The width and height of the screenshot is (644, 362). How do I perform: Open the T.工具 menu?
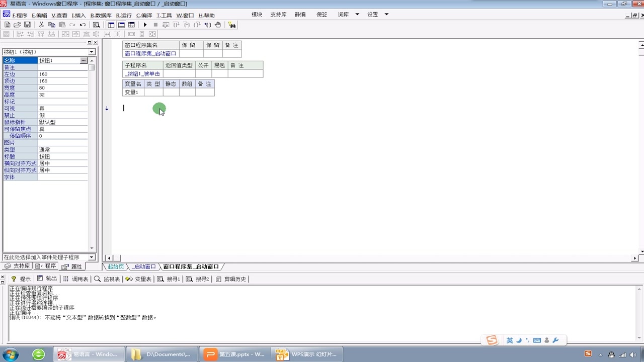coord(164,16)
